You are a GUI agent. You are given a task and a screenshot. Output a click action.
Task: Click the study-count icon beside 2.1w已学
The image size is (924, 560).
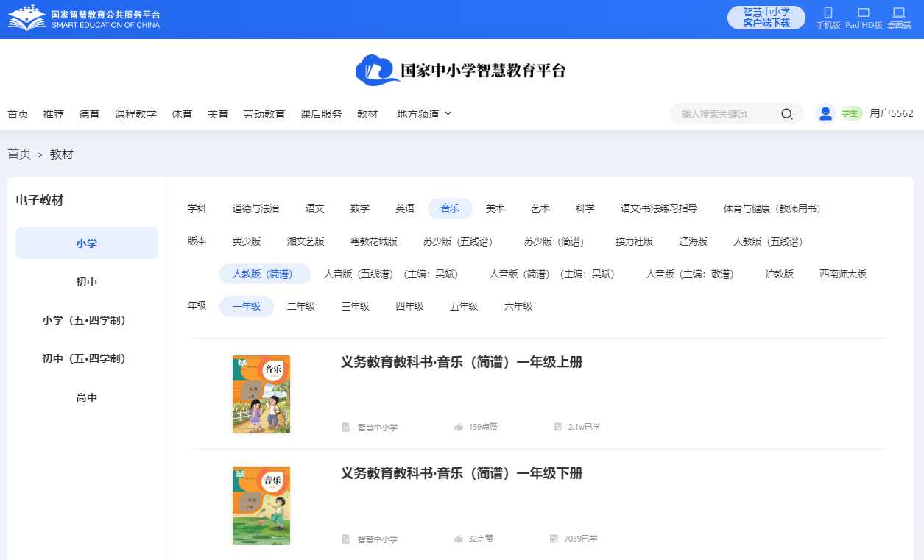click(557, 427)
